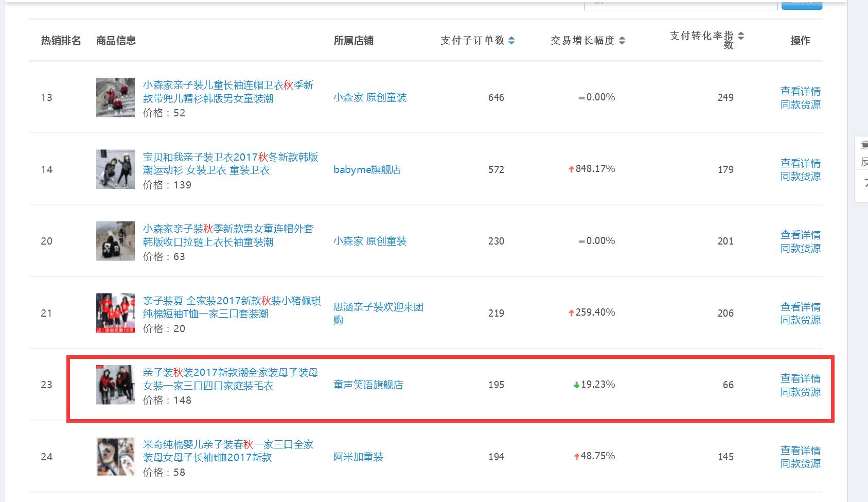Image resolution: width=868 pixels, height=502 pixels.
Task: Open thumbnail of rank 13 product
Action: click(x=115, y=97)
